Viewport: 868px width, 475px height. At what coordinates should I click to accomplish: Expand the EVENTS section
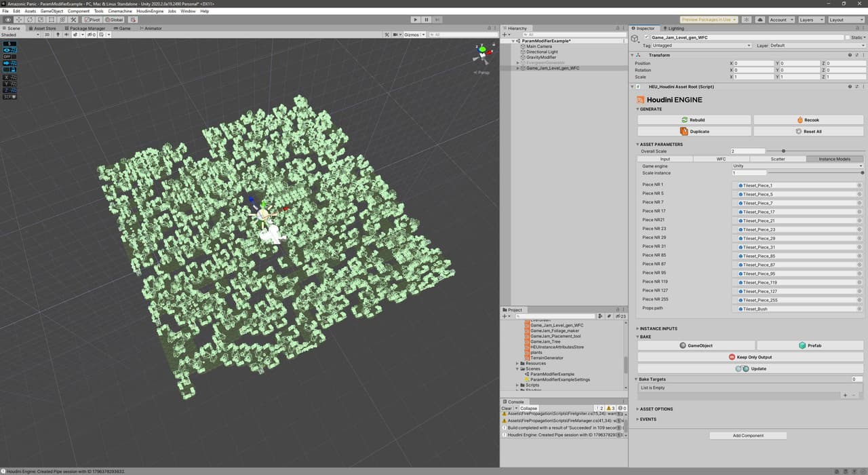pos(646,419)
